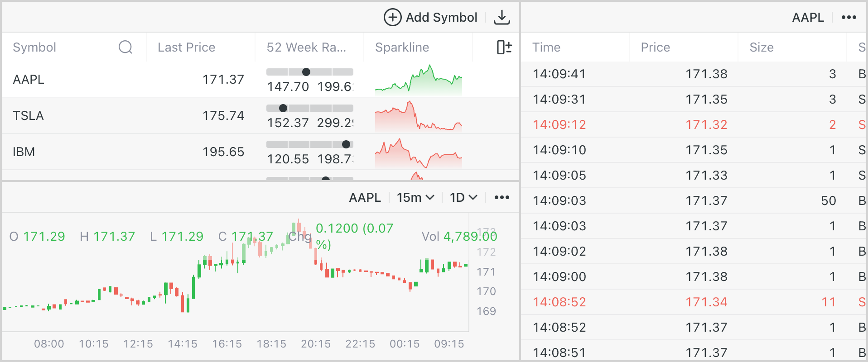The width and height of the screenshot is (868, 362).
Task: Select the 14:09:05 trade row
Action: [694, 175]
